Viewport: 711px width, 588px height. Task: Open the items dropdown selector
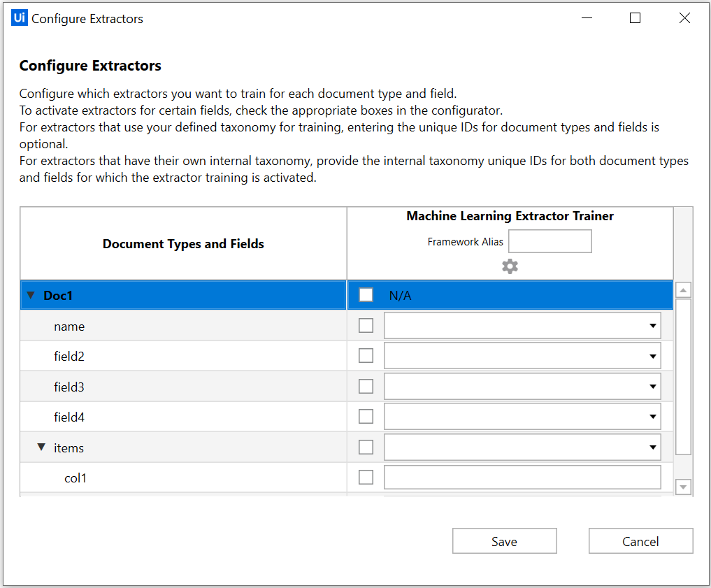click(x=653, y=447)
